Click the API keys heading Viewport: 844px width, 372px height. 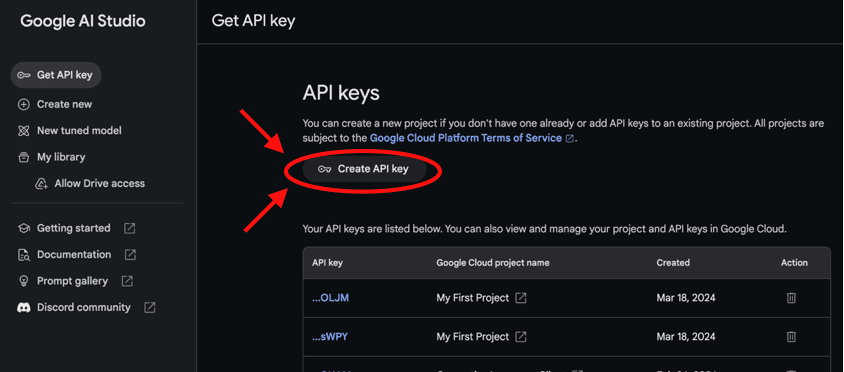[341, 93]
